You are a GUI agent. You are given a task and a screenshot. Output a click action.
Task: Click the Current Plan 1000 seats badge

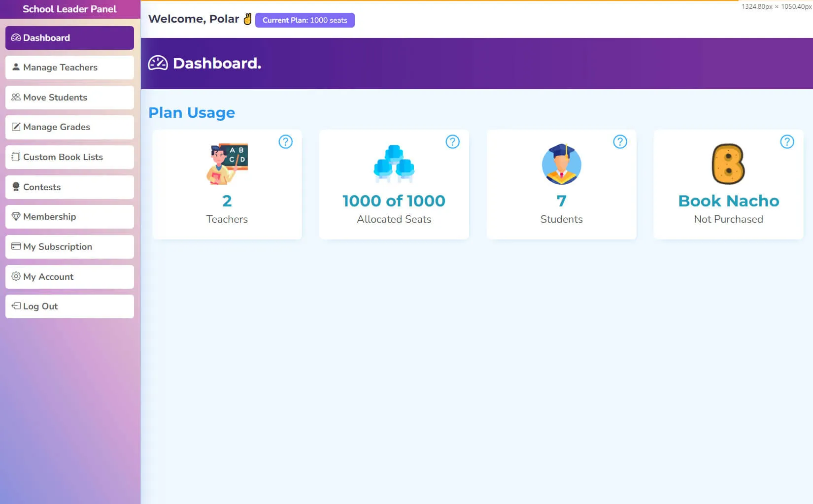pyautogui.click(x=305, y=20)
